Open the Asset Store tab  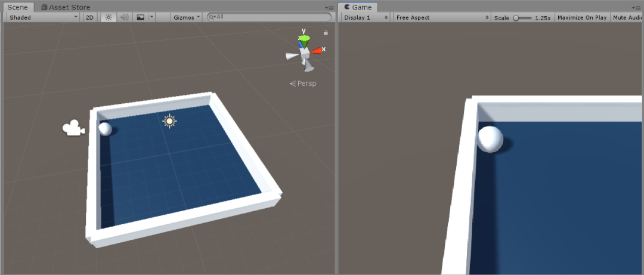point(66,7)
